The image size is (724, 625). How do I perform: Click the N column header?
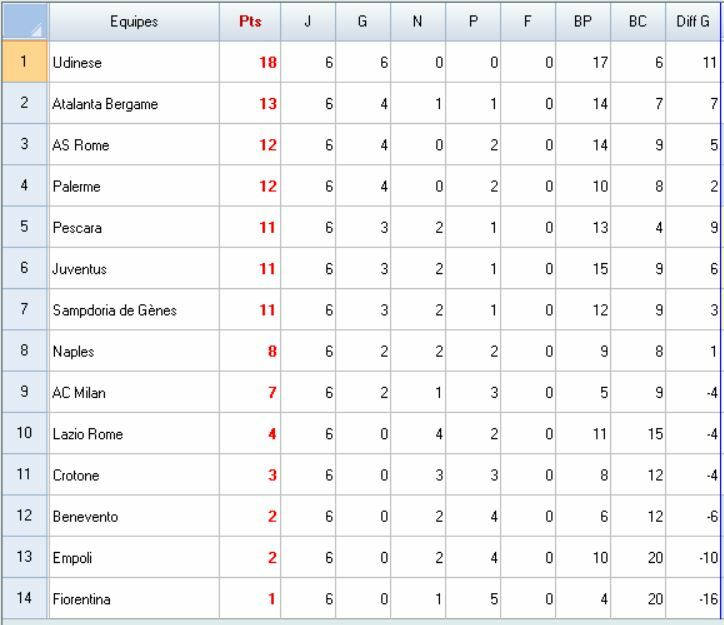(x=417, y=21)
